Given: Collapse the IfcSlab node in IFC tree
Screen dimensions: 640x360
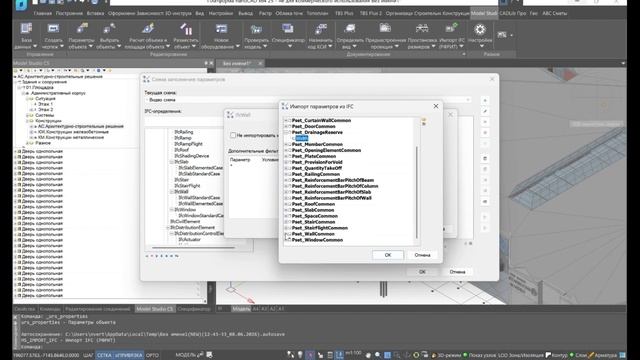Looking at the screenshot, I should [x=171, y=162].
